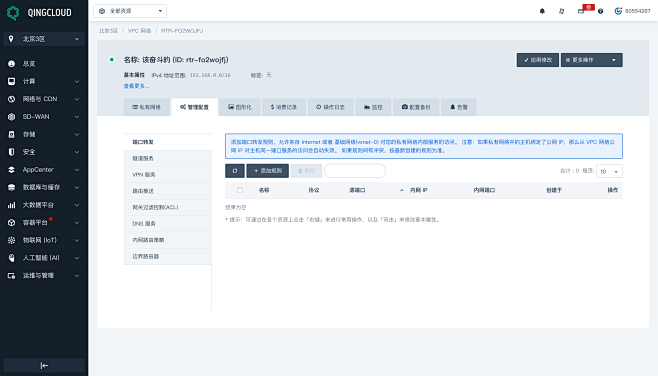
Task: Click the icon right of the bell
Action: (561, 11)
